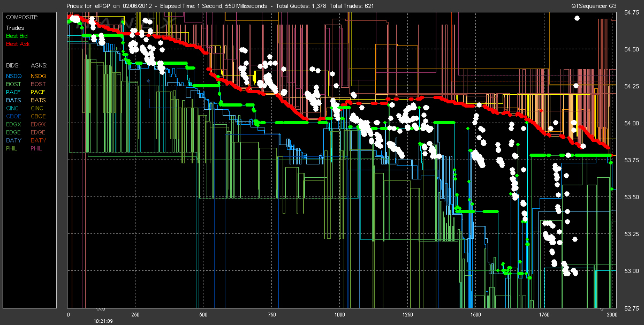Image resolution: width=644 pixels, height=325 pixels.
Task: Select PACF in the BIDS column
Action: tap(13, 92)
